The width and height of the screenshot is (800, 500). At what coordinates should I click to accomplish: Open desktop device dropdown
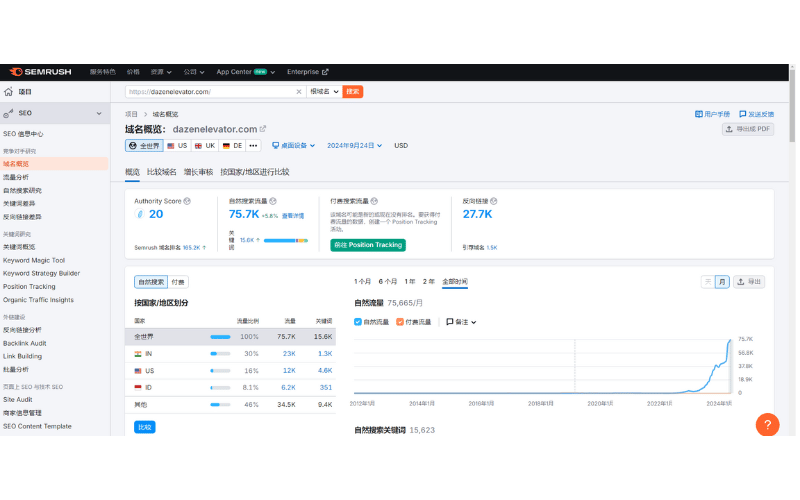pos(293,146)
